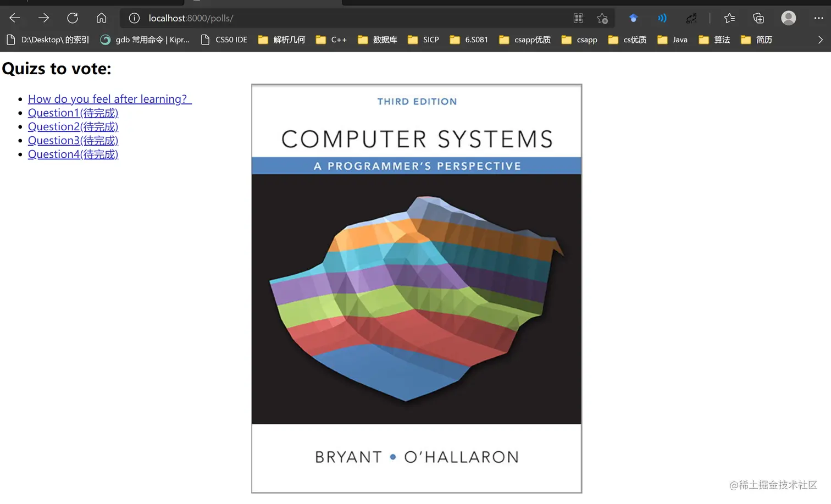Open 'How do you feel after learning?' poll
Screen dimensions: 831x504
(x=110, y=99)
